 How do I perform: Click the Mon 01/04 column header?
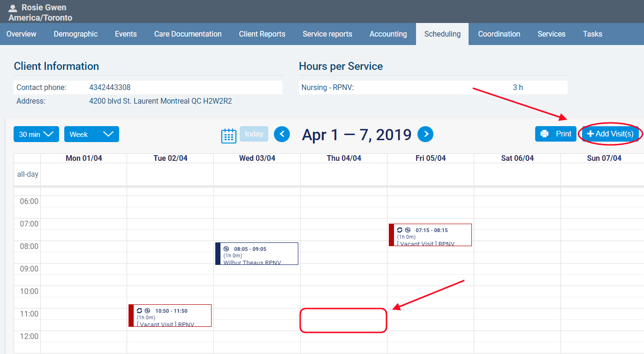pos(83,158)
